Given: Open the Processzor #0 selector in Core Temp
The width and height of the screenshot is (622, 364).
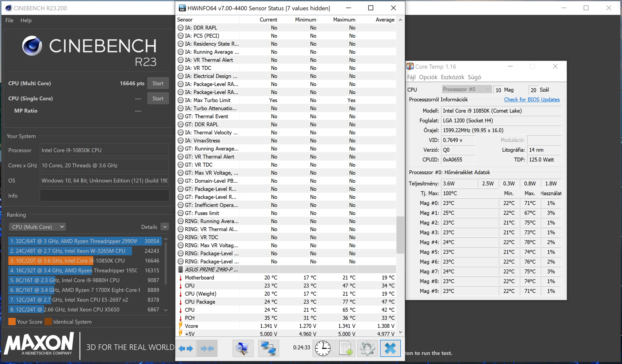Looking at the screenshot, I should click(x=467, y=89).
